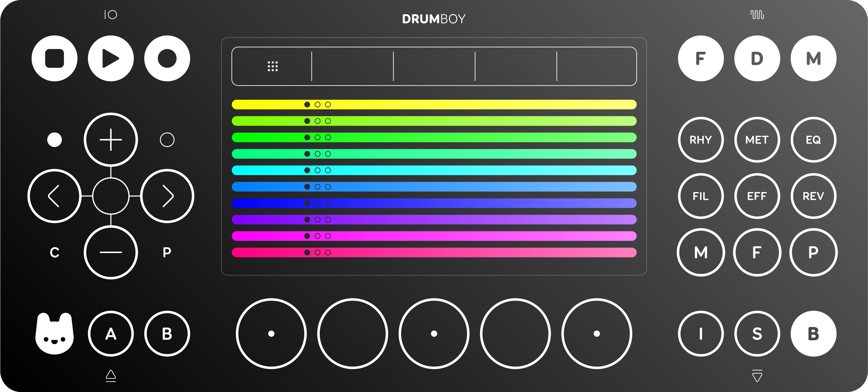Click the light blue track bar
This screenshot has width=868, height=392.
pos(434,187)
